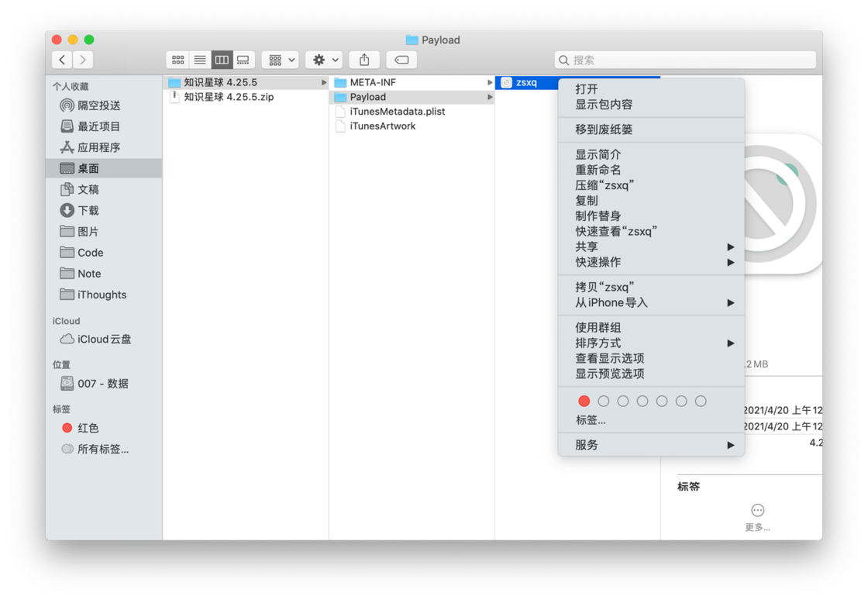Viewport: 868px width, 600px height.
Task: Switch Finder to icon view
Action: click(177, 60)
